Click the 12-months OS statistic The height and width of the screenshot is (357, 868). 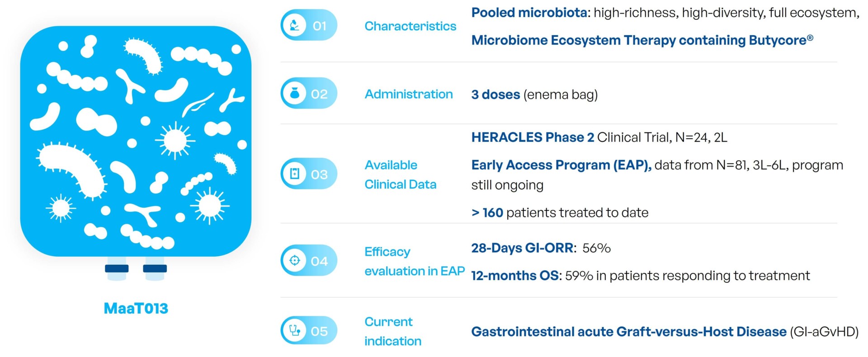tap(641, 276)
